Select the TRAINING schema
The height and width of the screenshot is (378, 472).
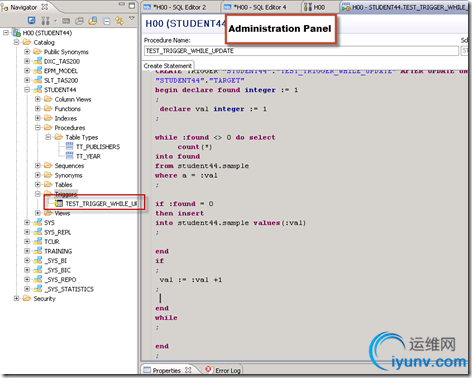pyautogui.click(x=58, y=251)
